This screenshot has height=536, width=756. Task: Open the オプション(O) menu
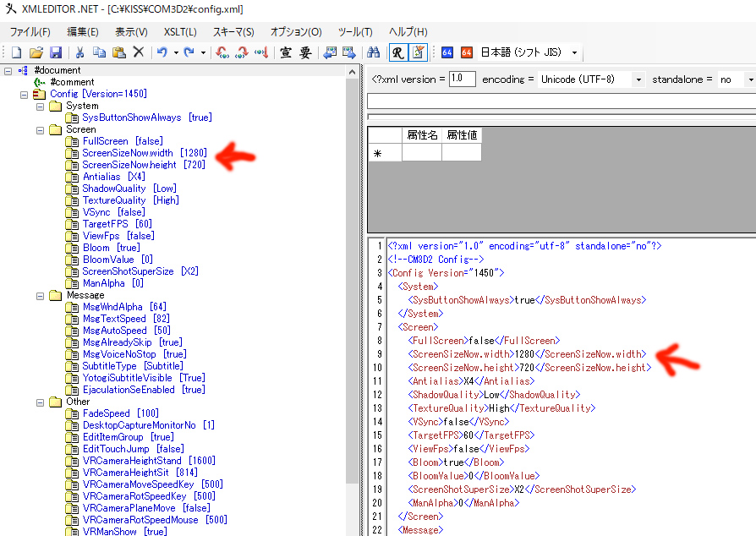pos(296,32)
